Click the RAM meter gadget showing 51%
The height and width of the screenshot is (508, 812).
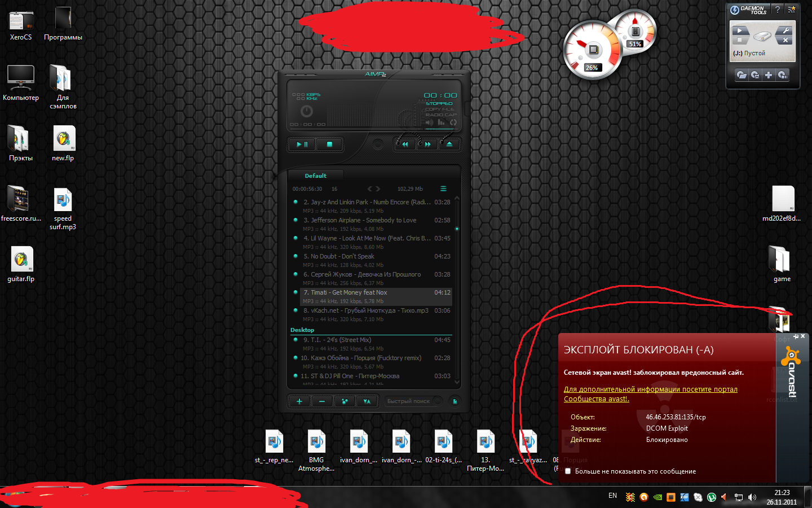point(635,32)
